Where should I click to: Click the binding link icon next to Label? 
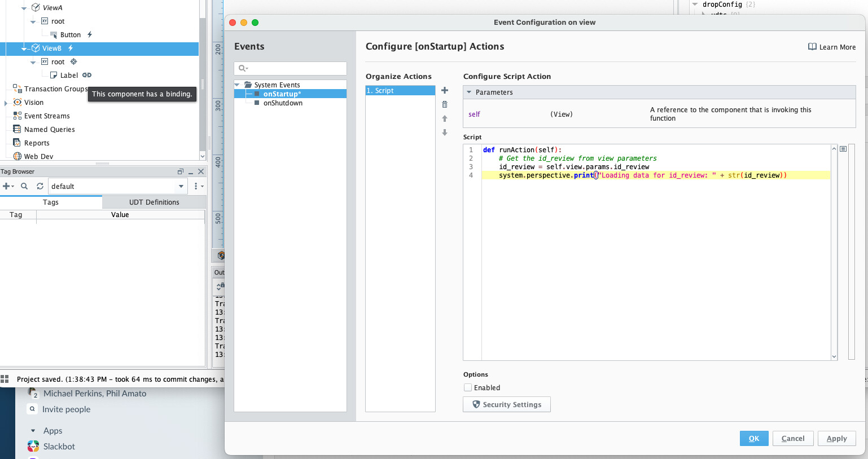point(87,75)
